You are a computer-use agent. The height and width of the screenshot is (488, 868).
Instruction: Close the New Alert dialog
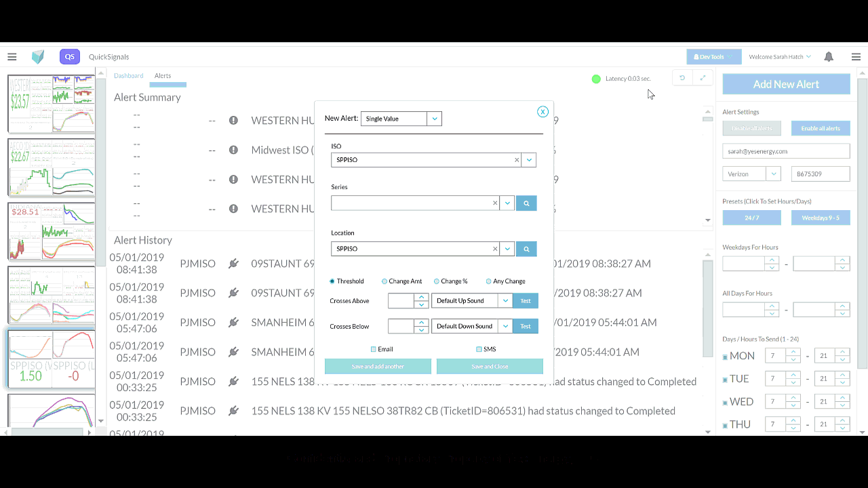542,112
